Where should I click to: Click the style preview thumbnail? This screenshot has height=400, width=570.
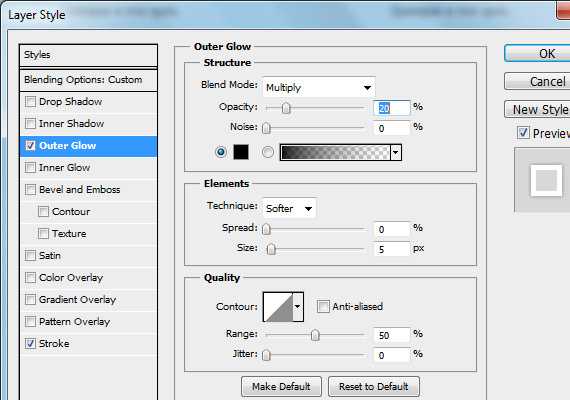(x=546, y=180)
